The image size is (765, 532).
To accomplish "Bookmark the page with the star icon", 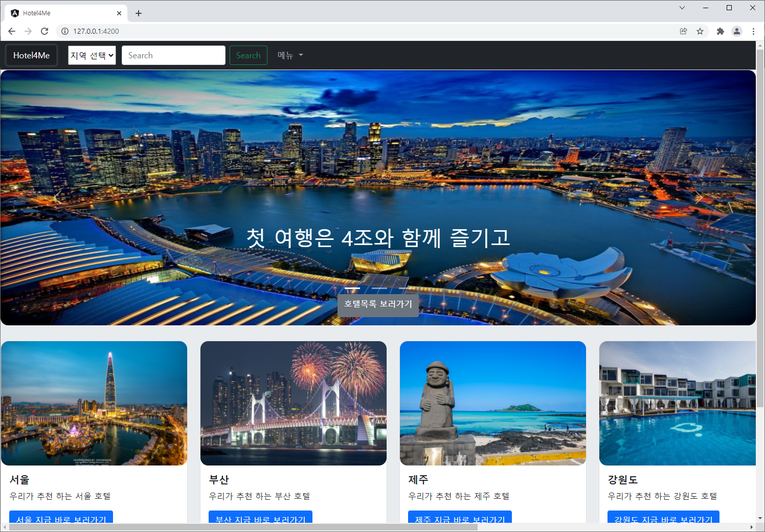I will click(x=700, y=31).
